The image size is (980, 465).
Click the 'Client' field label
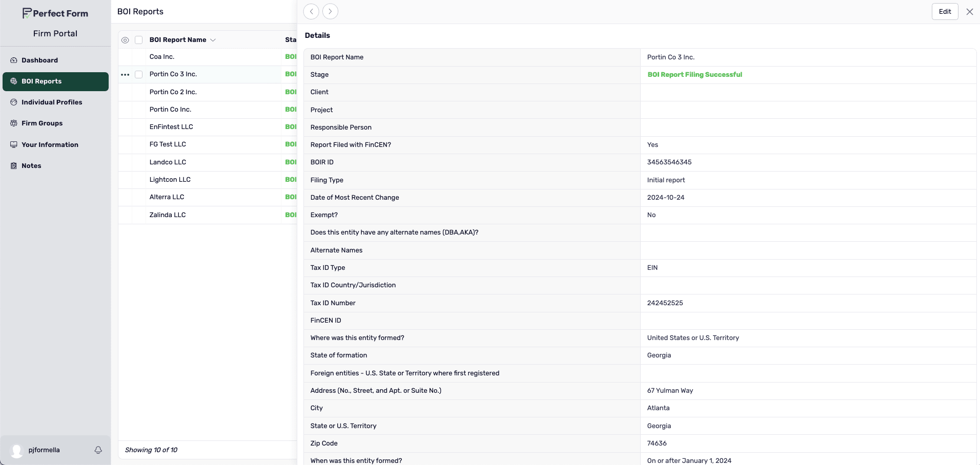[319, 92]
